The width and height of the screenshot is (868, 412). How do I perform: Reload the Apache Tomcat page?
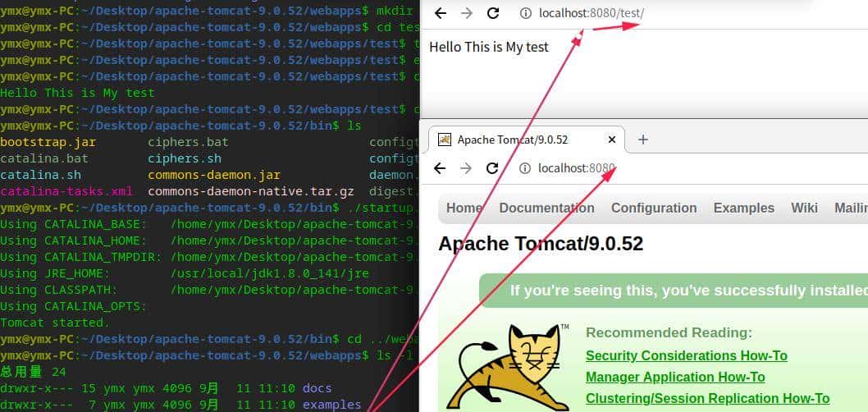tap(492, 167)
